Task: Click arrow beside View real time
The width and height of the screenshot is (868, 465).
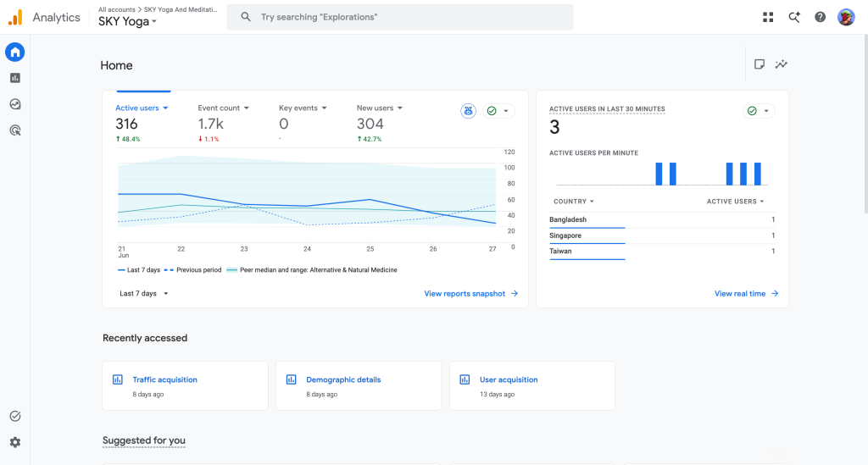Action: point(775,294)
